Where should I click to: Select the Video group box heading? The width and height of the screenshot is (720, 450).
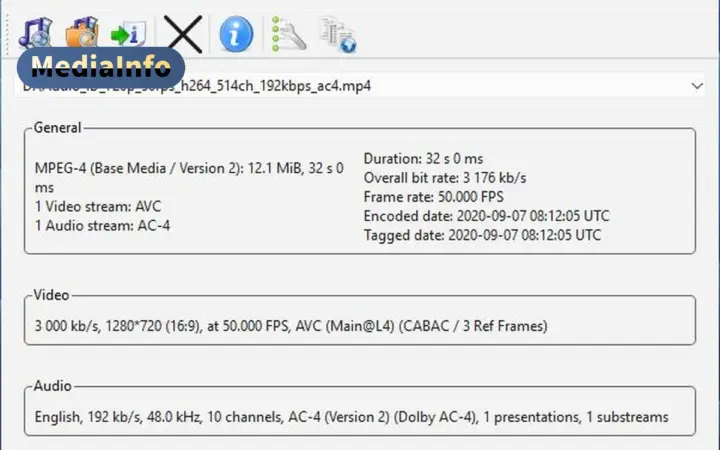click(51, 295)
